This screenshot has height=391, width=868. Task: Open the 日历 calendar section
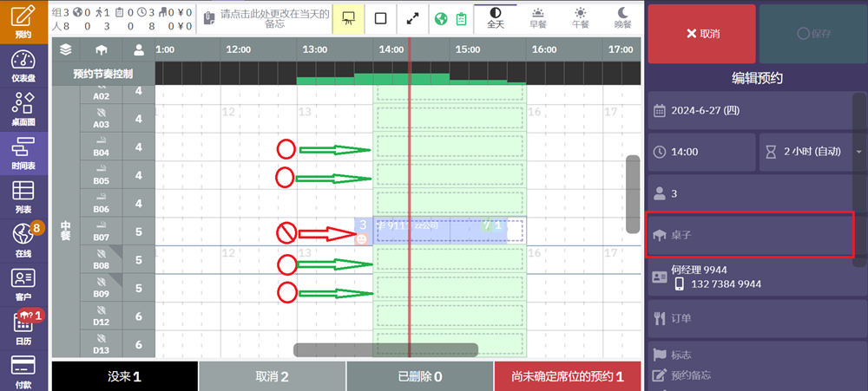coord(23,329)
